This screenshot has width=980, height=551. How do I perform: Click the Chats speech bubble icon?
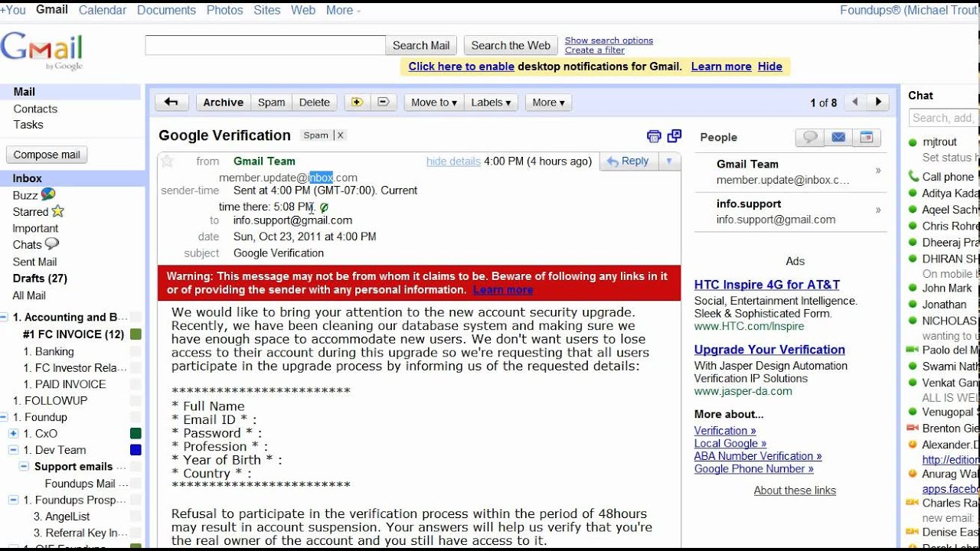(x=52, y=244)
